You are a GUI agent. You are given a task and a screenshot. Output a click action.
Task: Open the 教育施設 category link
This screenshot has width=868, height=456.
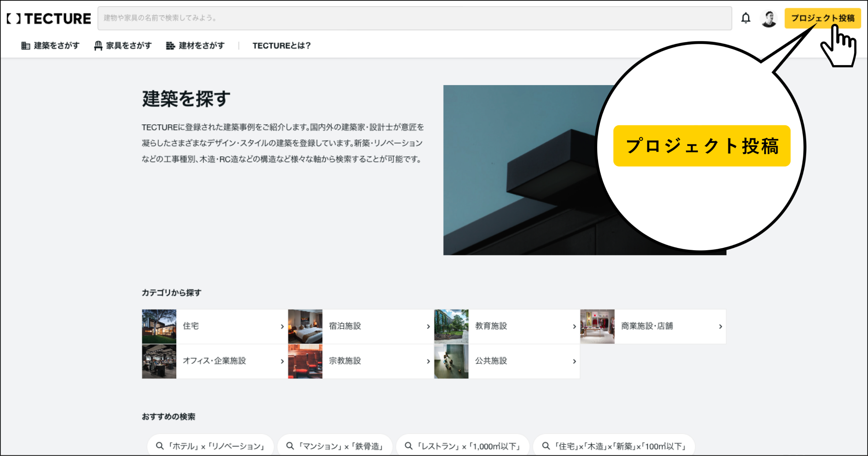click(x=491, y=326)
